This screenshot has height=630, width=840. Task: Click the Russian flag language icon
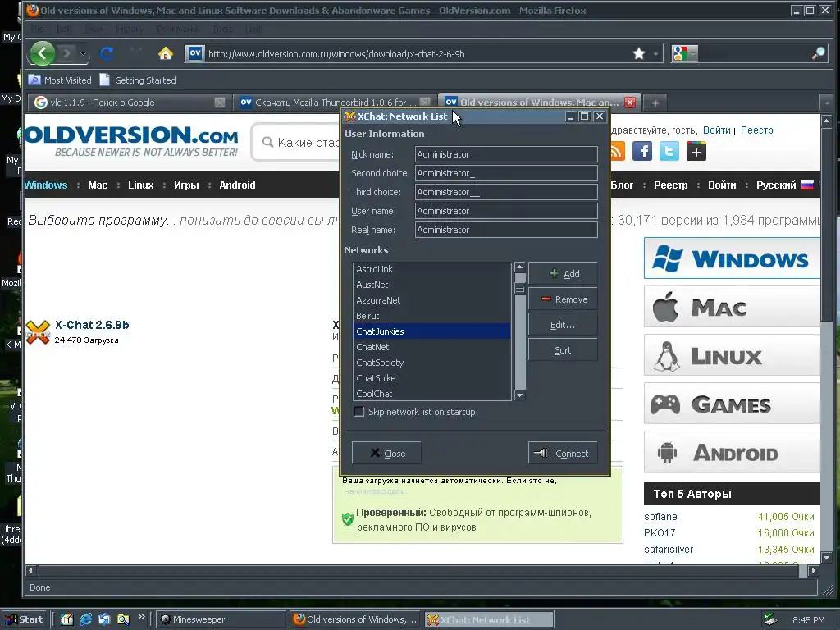click(x=807, y=185)
